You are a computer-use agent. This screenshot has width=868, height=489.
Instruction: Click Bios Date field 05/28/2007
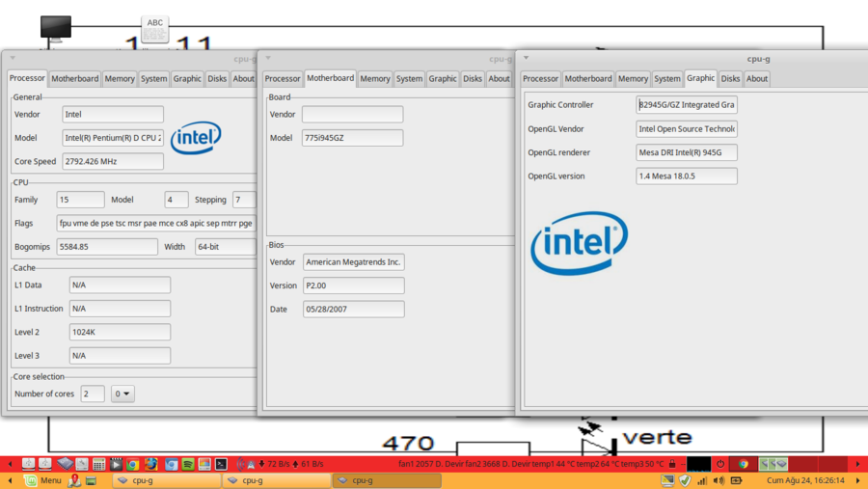353,309
